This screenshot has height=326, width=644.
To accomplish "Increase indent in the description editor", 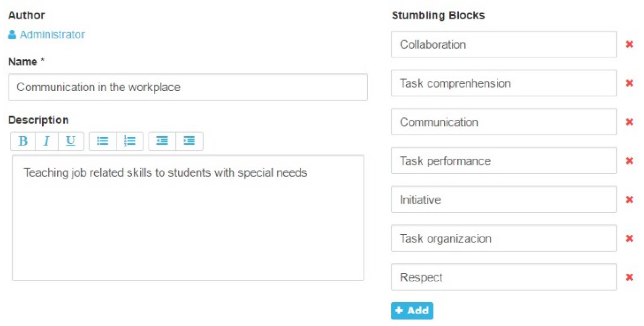I will point(189,141).
